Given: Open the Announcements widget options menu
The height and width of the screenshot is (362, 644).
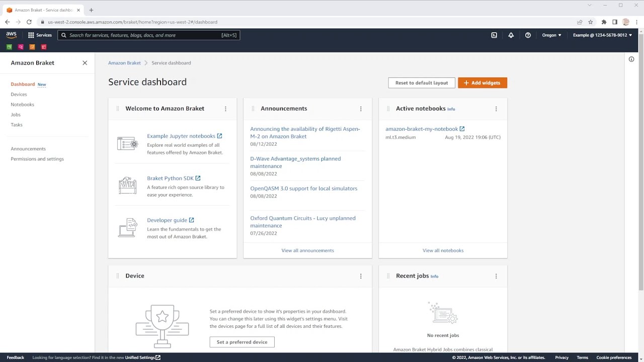Looking at the screenshot, I should coord(361,109).
